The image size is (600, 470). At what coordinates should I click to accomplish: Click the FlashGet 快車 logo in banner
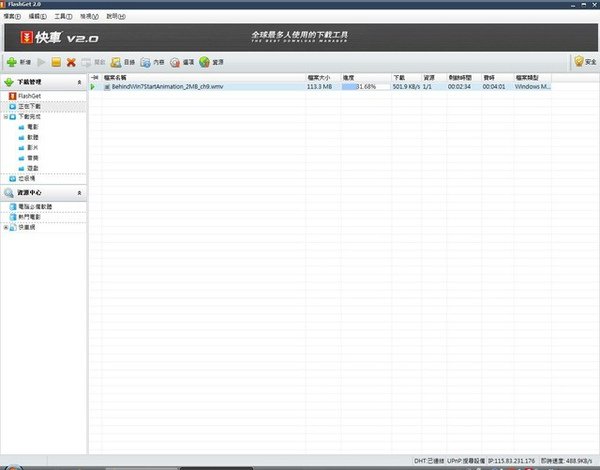point(59,38)
